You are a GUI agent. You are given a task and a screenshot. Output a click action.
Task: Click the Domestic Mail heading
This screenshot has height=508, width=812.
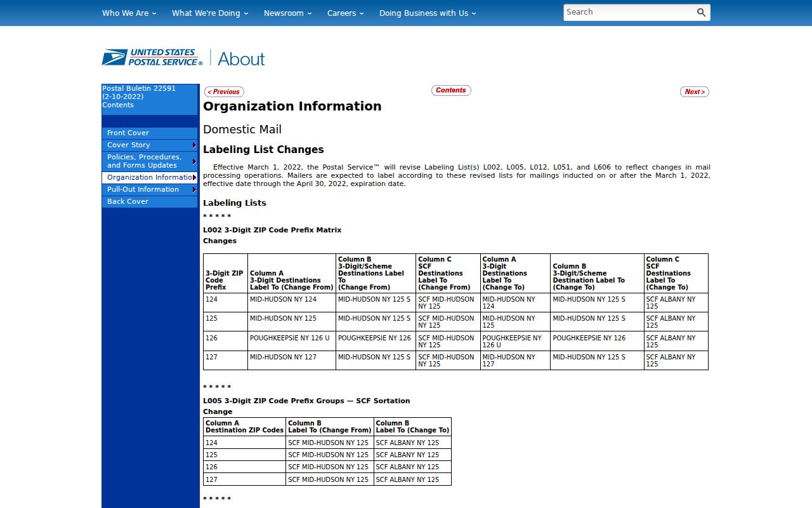242,130
